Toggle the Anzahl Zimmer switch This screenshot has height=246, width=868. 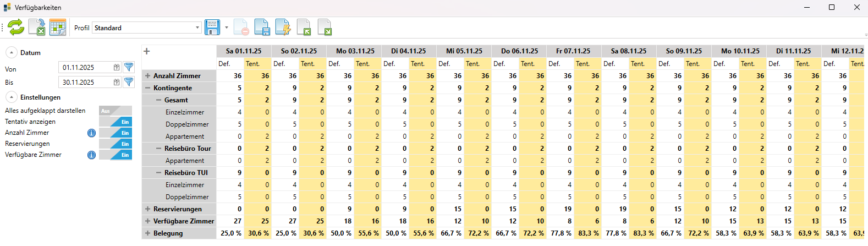pyautogui.click(x=116, y=133)
